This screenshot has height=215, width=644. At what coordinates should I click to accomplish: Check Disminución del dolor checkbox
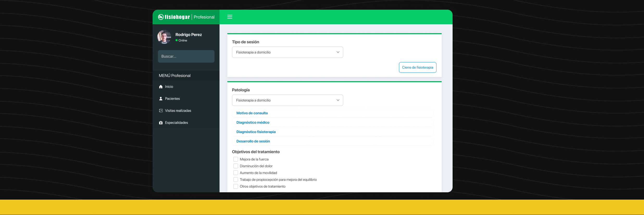pos(236,166)
